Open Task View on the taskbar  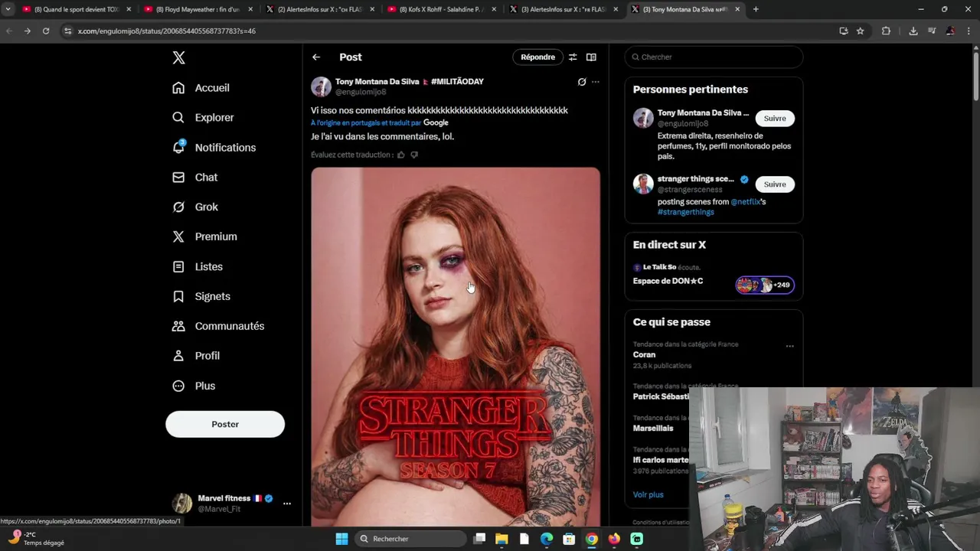point(479,539)
